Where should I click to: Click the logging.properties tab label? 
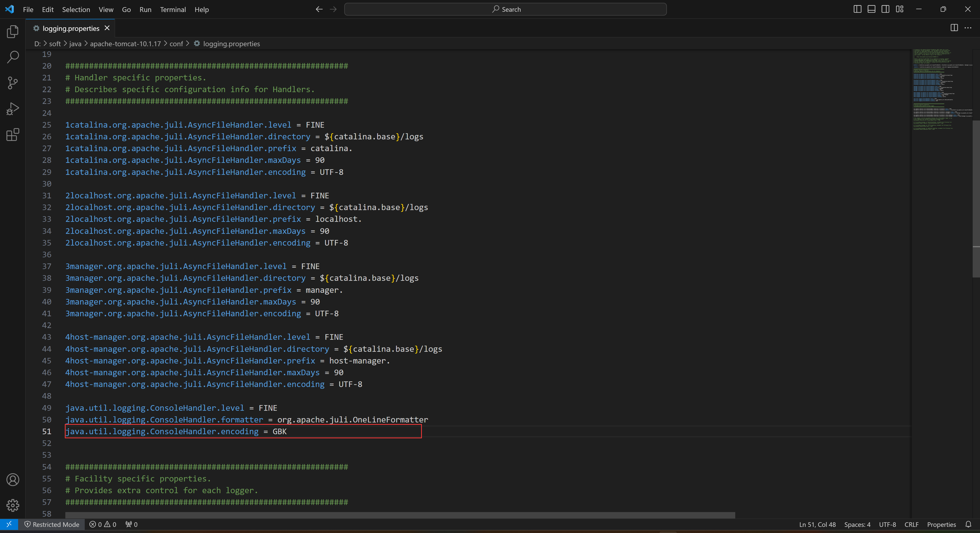(x=70, y=28)
